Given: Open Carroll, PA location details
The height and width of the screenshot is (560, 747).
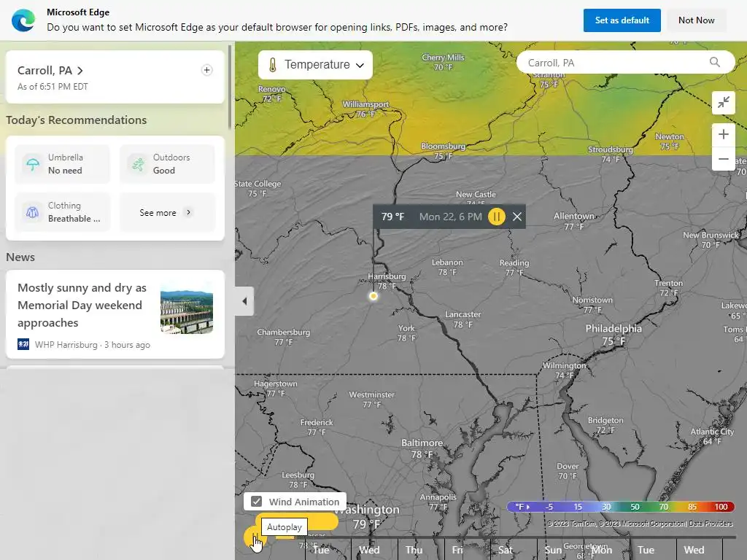Looking at the screenshot, I should (x=50, y=71).
